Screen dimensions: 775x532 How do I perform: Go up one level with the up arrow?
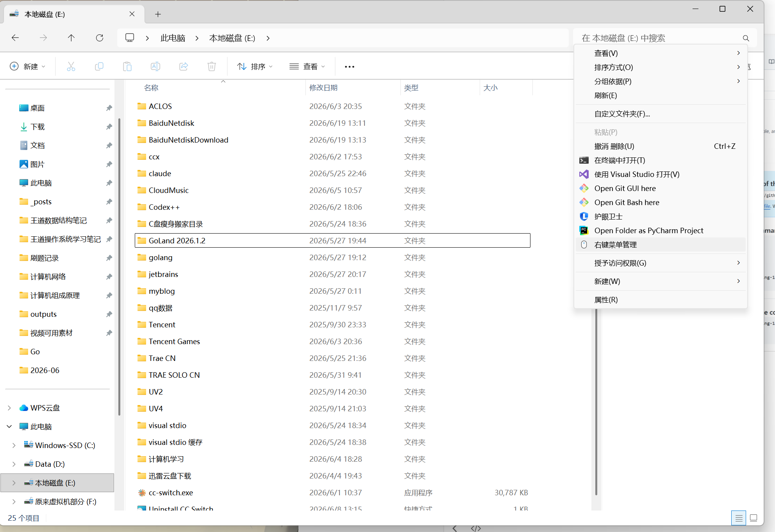(x=71, y=38)
